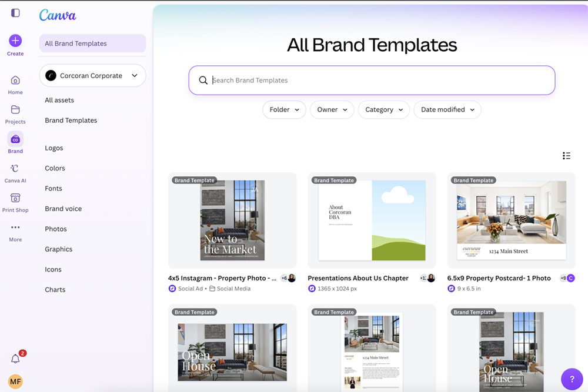Open Charts section
The height and width of the screenshot is (392, 588).
click(55, 290)
